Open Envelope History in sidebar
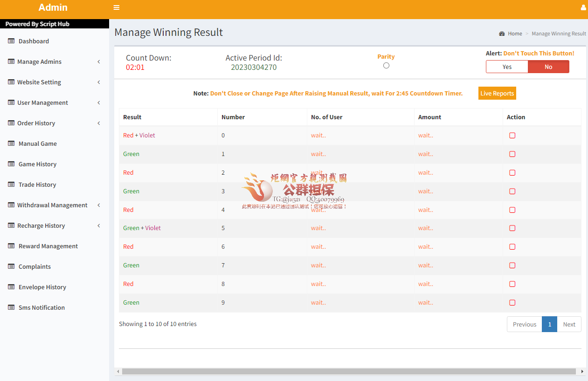This screenshot has width=588, height=381. (42, 287)
